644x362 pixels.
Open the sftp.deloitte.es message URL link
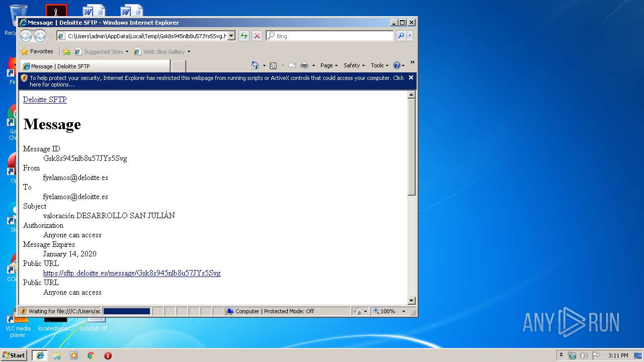pyautogui.click(x=132, y=273)
